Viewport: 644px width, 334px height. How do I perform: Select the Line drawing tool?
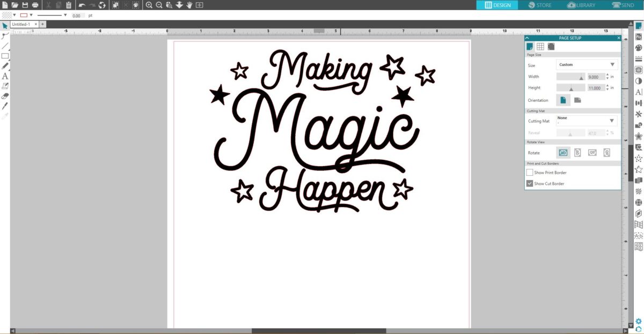pyautogui.click(x=5, y=46)
